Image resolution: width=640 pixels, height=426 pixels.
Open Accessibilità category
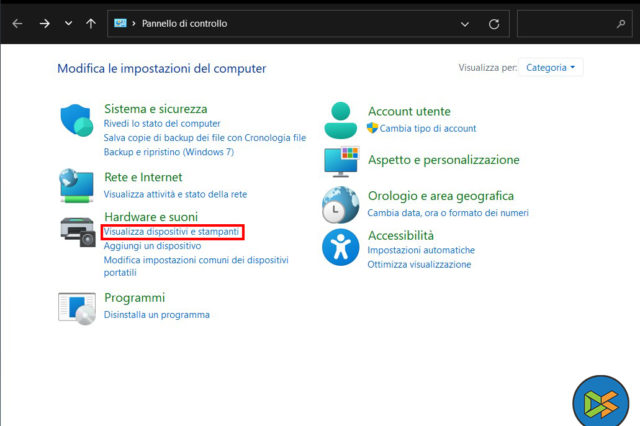click(x=401, y=235)
